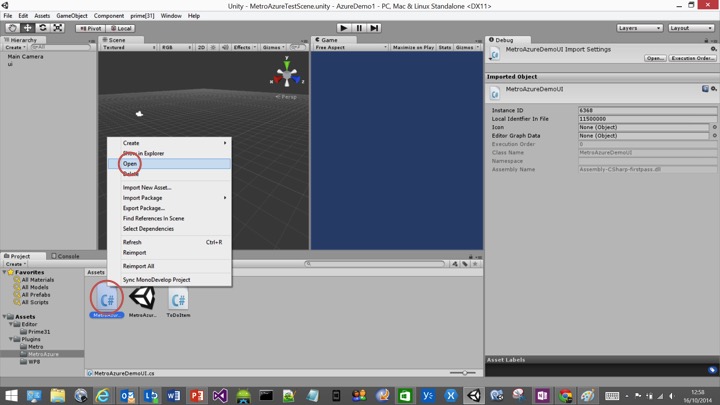Image resolution: width=720 pixels, height=405 pixels.
Task: Select the Scale tool in toolbar
Action: tap(58, 28)
